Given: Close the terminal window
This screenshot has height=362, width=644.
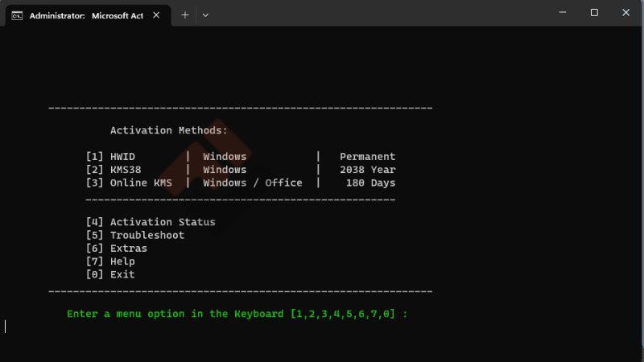Looking at the screenshot, I should [625, 13].
